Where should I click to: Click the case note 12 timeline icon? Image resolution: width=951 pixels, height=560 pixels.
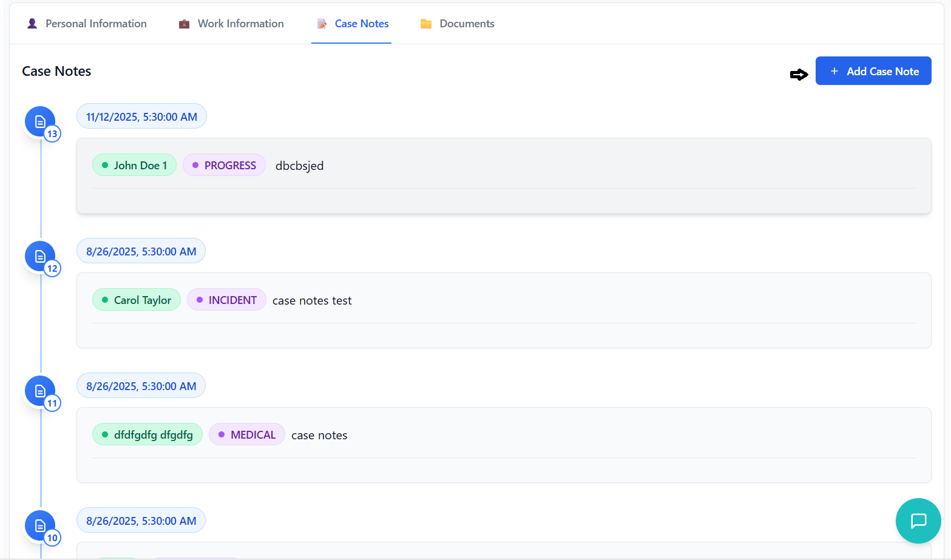(x=40, y=257)
